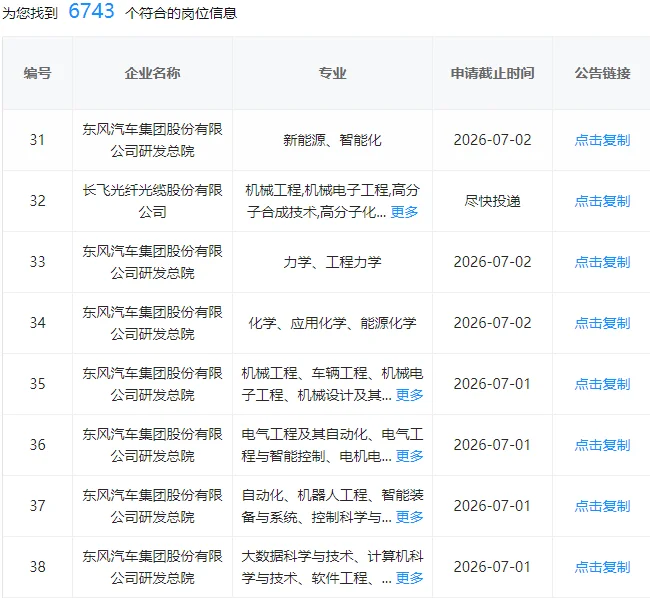Select the 申请截止时间 column header
Image resolution: width=650 pixels, height=598 pixels.
tap(492, 73)
